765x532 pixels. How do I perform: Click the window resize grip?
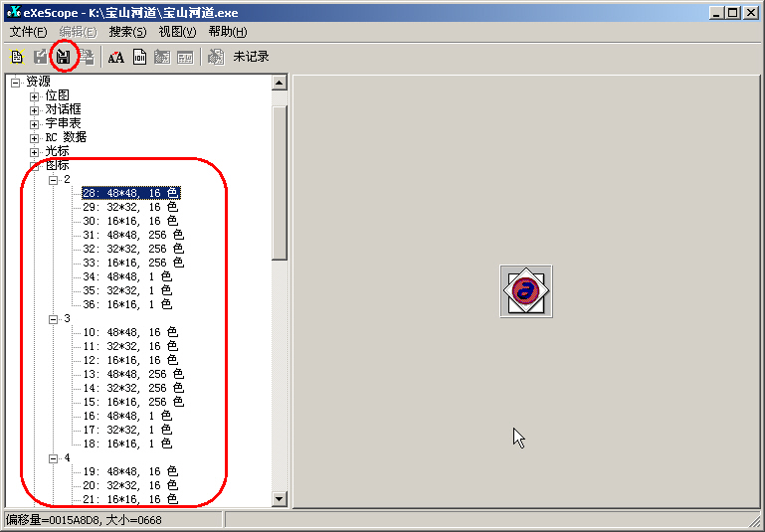[755, 521]
